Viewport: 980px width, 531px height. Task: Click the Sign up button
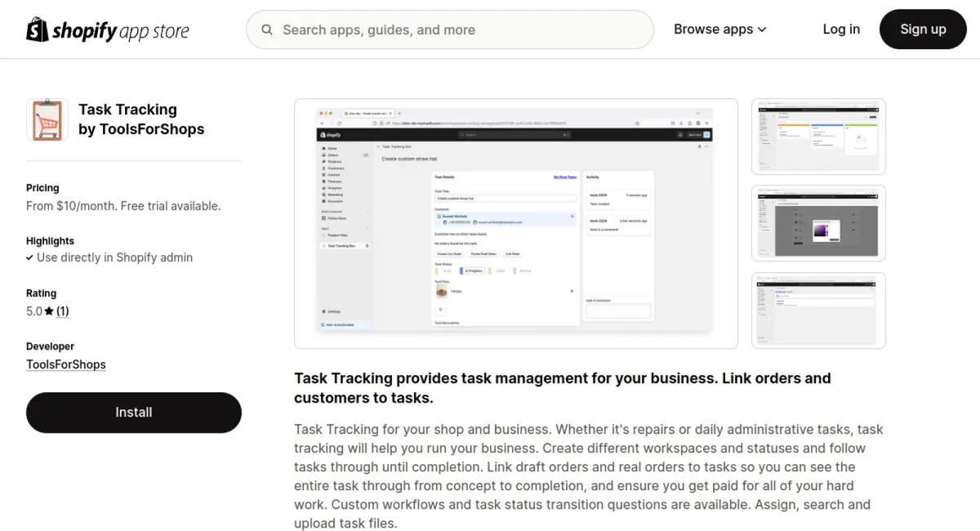(923, 29)
